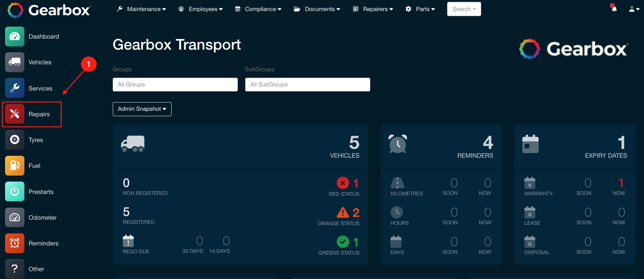Viewport: 644px width, 279px height.
Task: Click the Non Registered count 0
Action: point(126,183)
